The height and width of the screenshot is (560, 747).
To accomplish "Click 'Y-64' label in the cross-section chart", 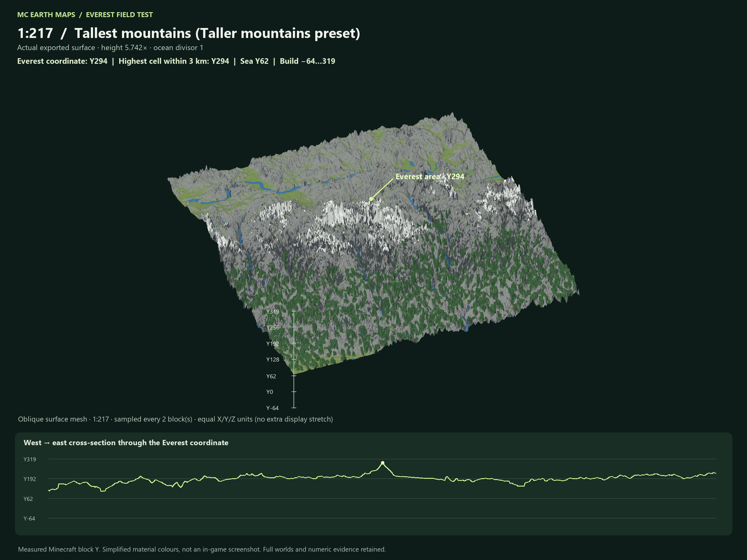I will [29, 519].
